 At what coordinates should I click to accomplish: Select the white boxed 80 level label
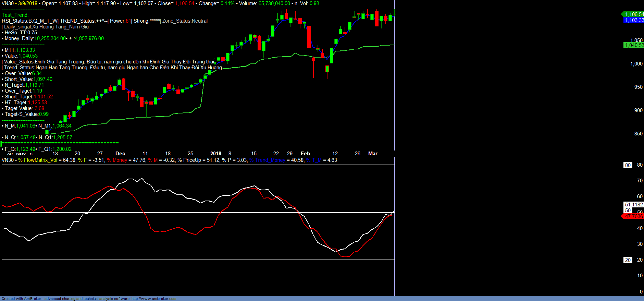pos(628,165)
